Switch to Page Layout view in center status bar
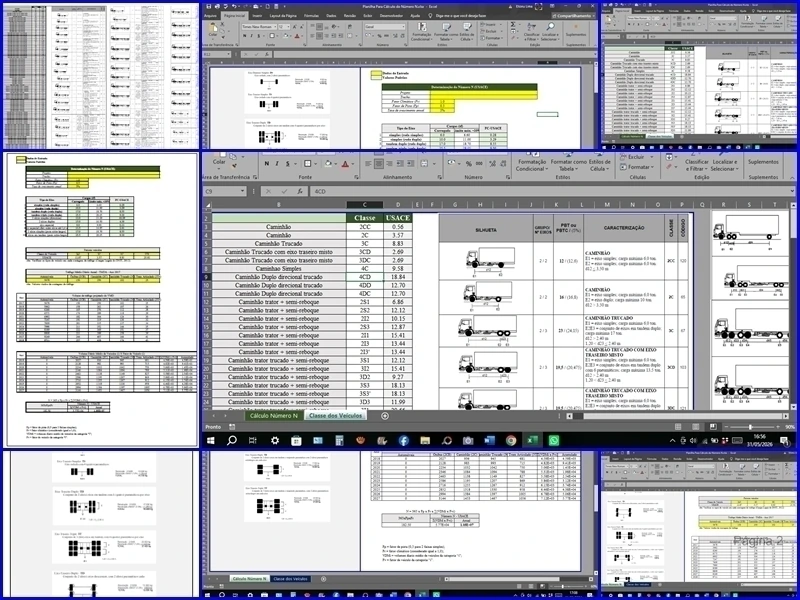This screenshot has height=600, width=800. 695,427
